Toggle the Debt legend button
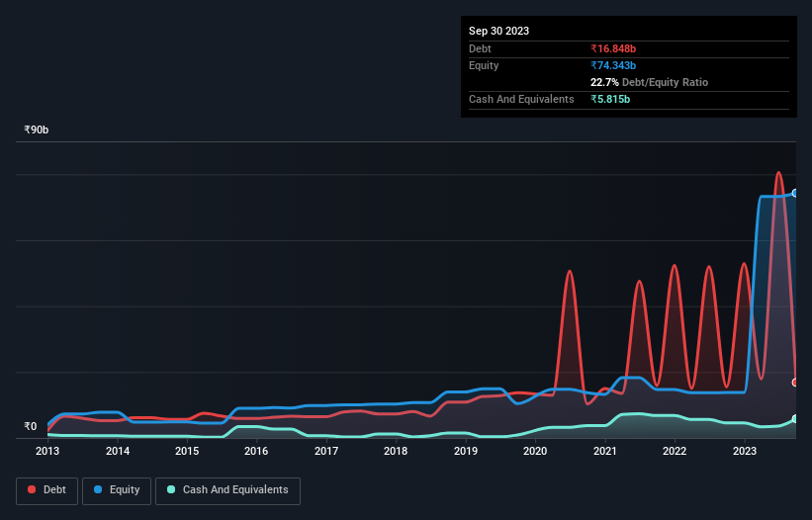 pos(47,490)
